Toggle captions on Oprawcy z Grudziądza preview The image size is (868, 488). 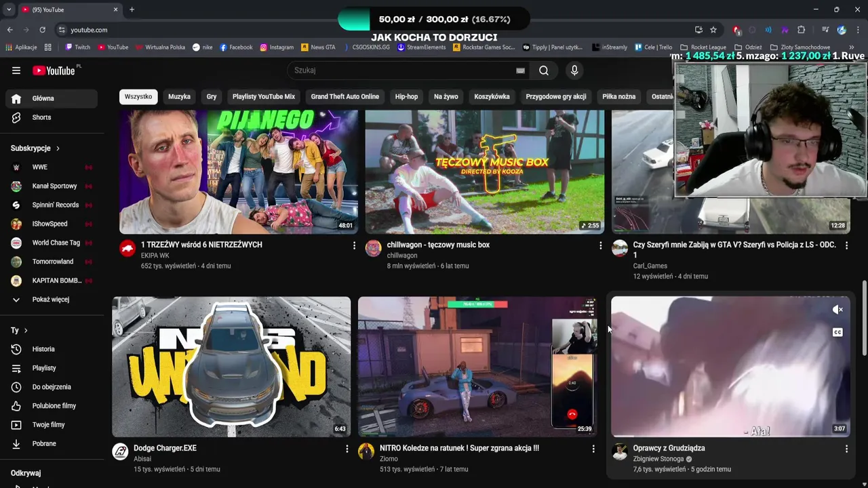click(x=837, y=332)
